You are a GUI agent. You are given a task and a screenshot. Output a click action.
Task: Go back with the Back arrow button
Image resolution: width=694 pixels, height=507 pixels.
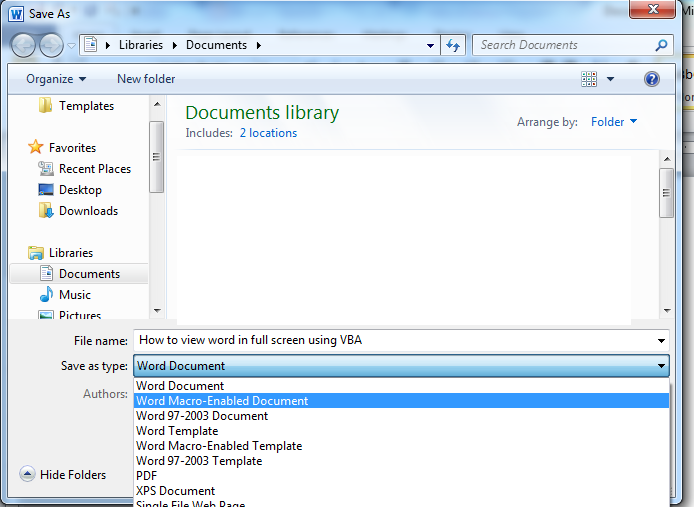[x=23, y=45]
